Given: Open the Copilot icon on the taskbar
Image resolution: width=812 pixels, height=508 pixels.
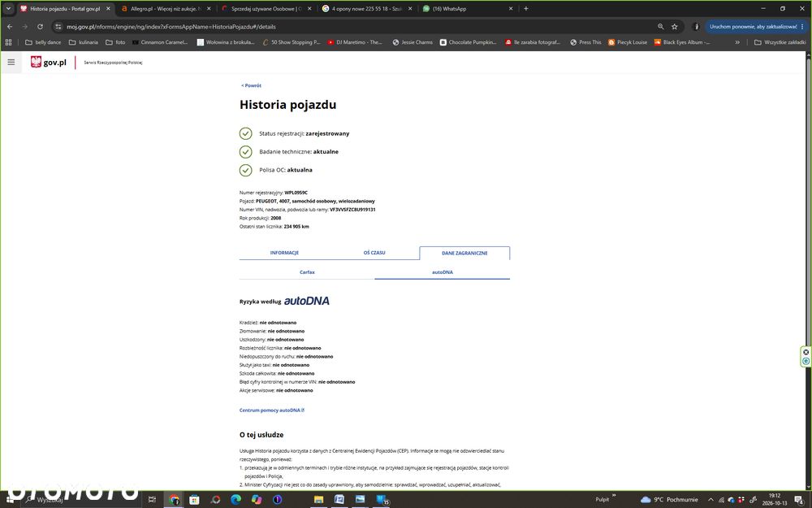Looking at the screenshot, I should [x=257, y=499].
